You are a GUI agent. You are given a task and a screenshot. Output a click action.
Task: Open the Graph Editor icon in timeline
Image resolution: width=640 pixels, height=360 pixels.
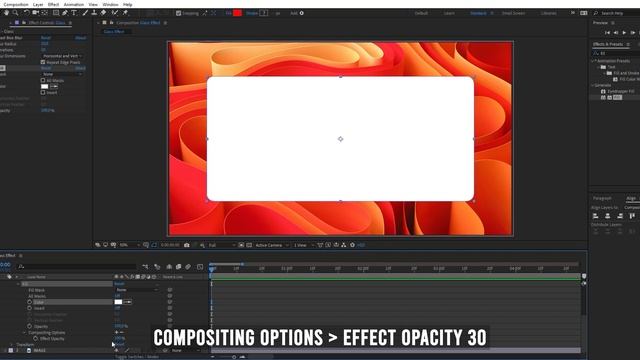(x=200, y=267)
